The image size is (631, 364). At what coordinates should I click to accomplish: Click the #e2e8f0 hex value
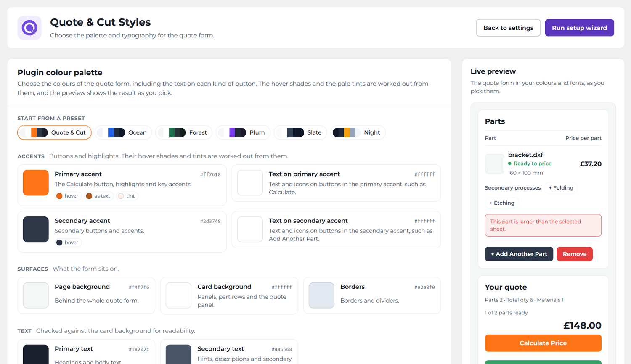click(x=424, y=287)
